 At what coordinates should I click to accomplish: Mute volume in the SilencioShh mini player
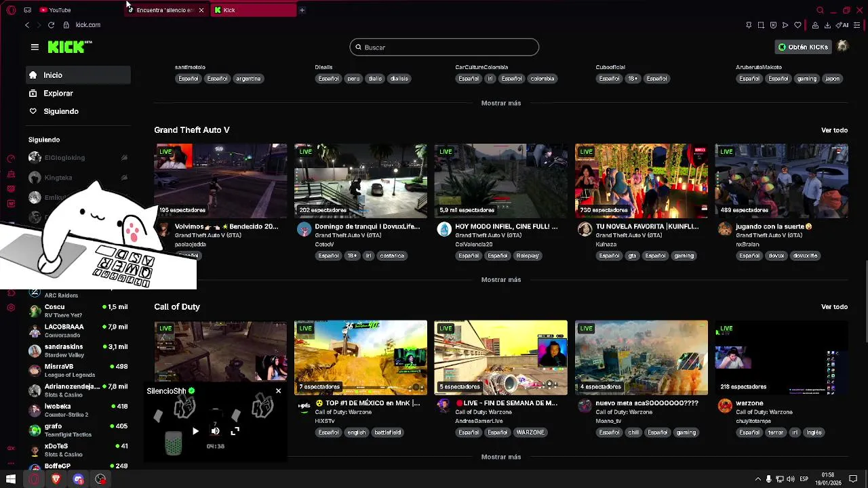[x=215, y=431]
